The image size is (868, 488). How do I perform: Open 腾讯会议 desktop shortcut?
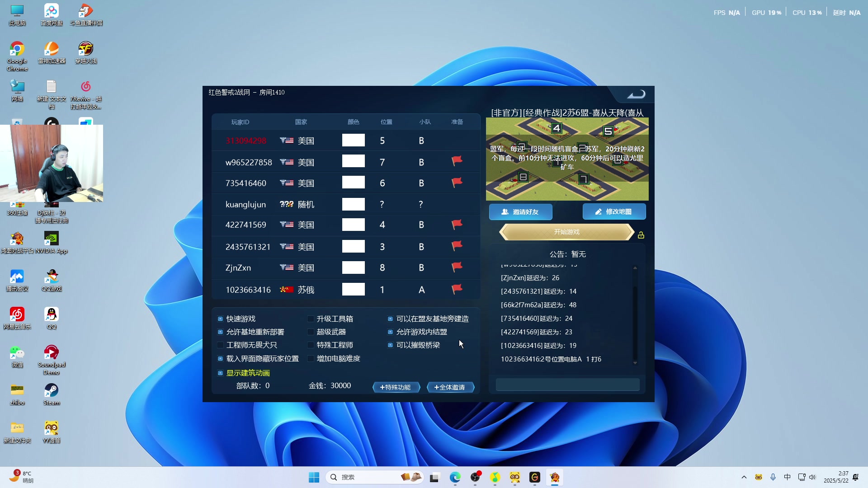[x=17, y=280]
